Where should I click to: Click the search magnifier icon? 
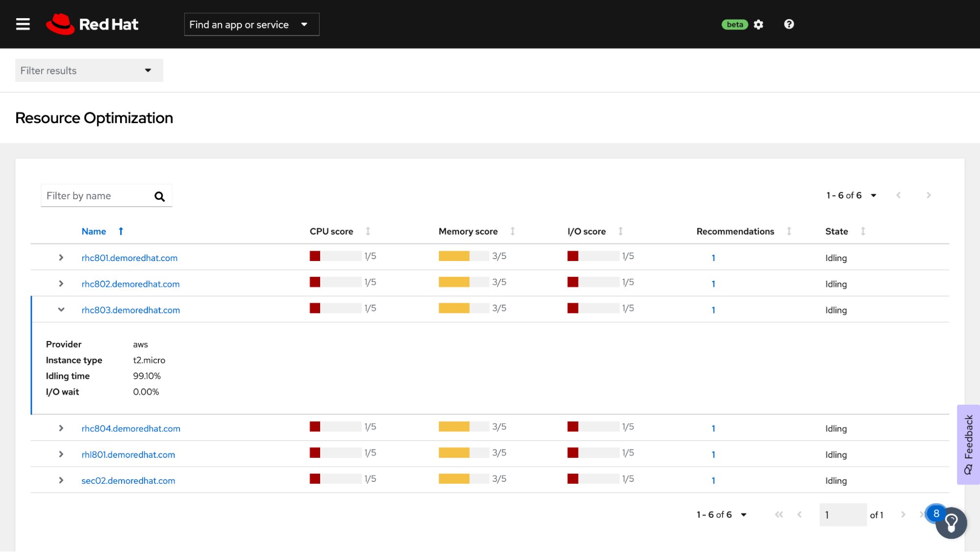(159, 196)
